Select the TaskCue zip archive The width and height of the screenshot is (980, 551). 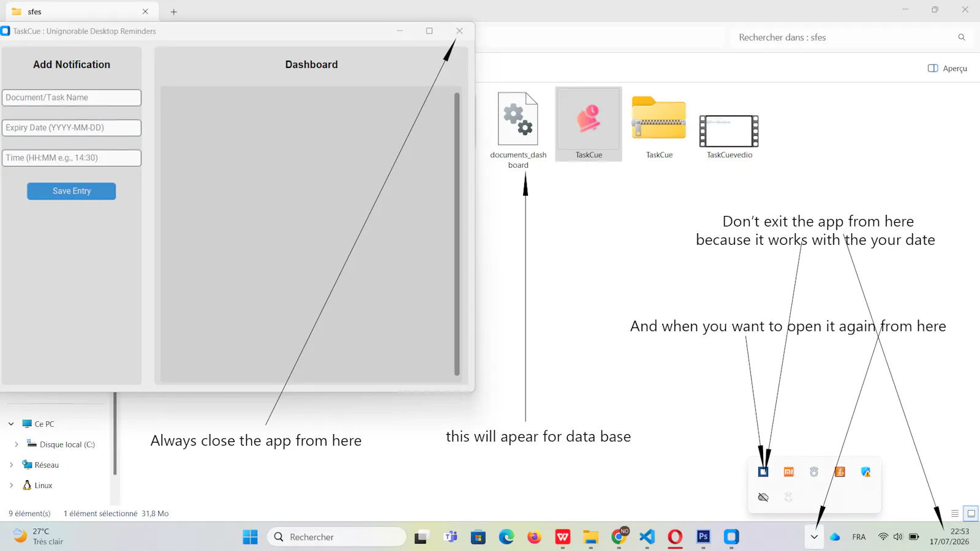tap(659, 127)
